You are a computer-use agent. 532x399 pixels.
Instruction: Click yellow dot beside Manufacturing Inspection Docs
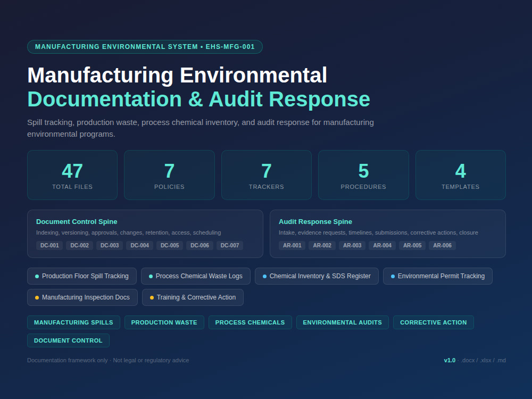pyautogui.click(x=37, y=297)
